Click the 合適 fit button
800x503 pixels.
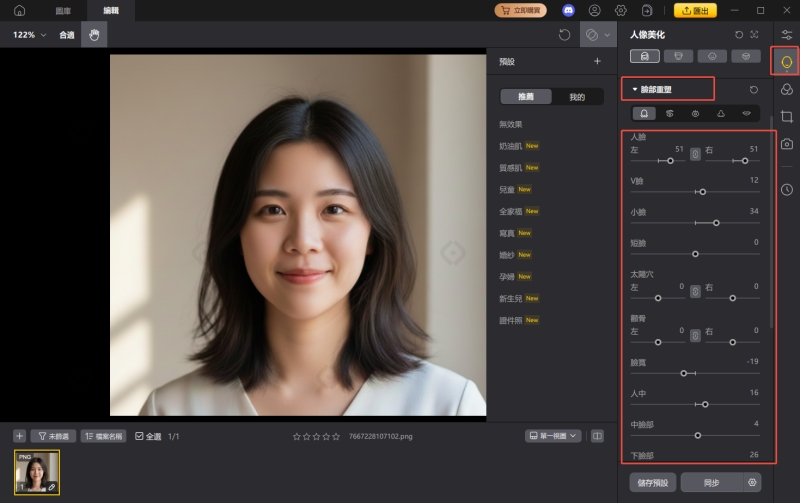(x=67, y=35)
